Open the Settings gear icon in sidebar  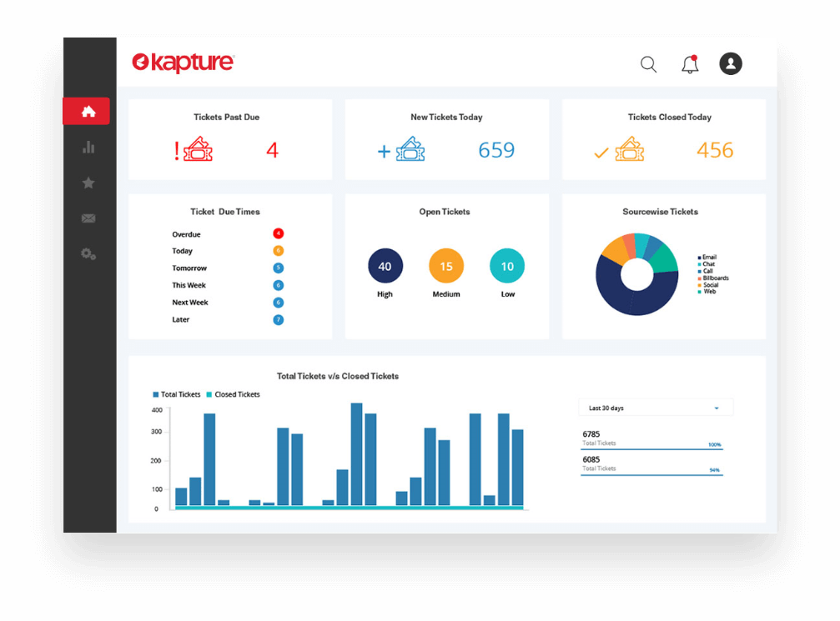pos(88,253)
